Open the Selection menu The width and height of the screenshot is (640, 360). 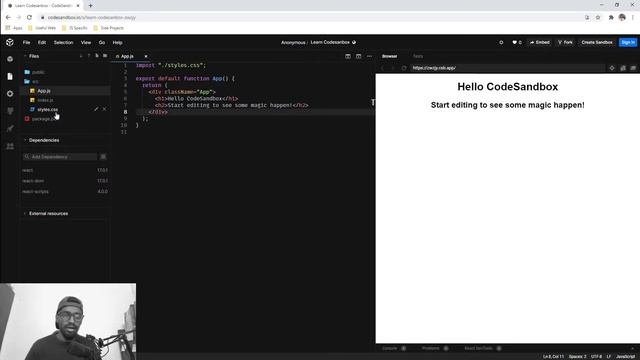(64, 42)
